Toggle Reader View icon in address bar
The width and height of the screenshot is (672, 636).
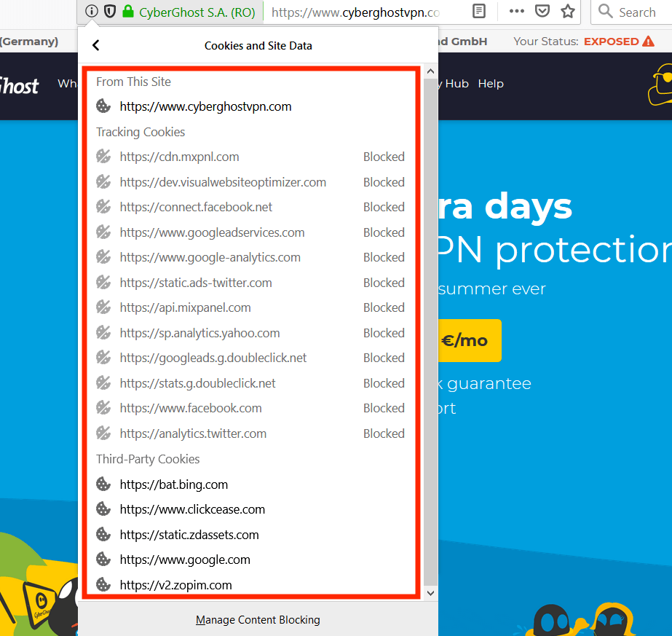pyautogui.click(x=479, y=12)
